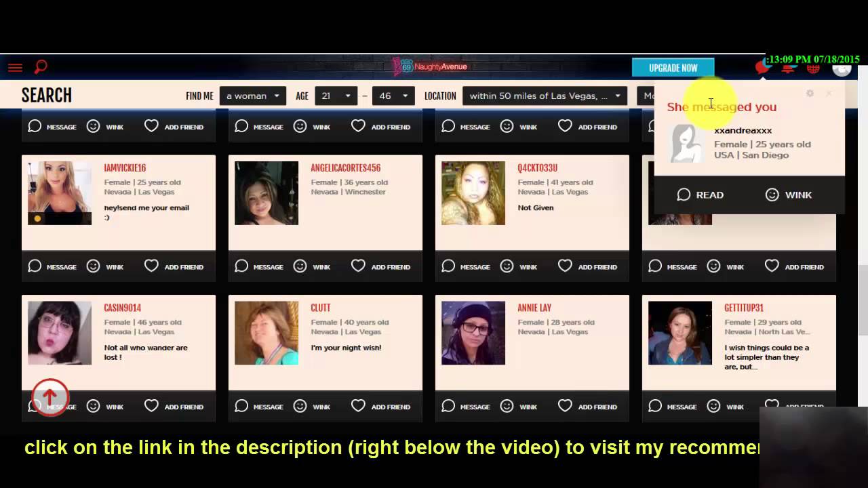Expand the minimum age 21 dropdown
This screenshot has width=868, height=488.
click(336, 96)
